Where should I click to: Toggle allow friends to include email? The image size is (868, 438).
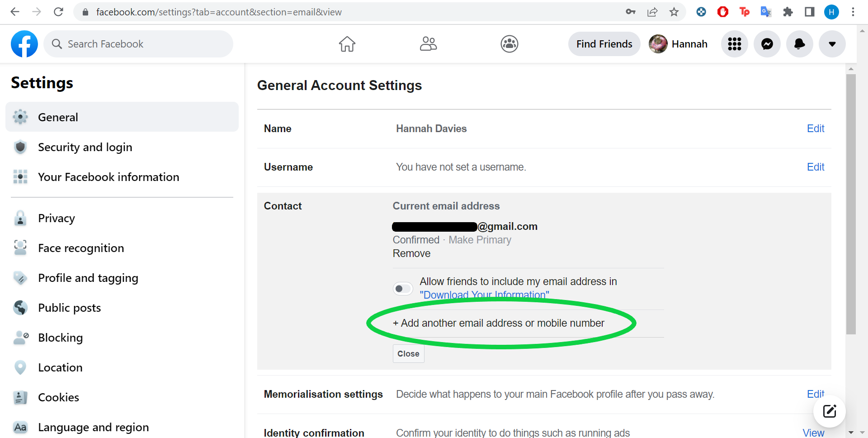pyautogui.click(x=403, y=288)
